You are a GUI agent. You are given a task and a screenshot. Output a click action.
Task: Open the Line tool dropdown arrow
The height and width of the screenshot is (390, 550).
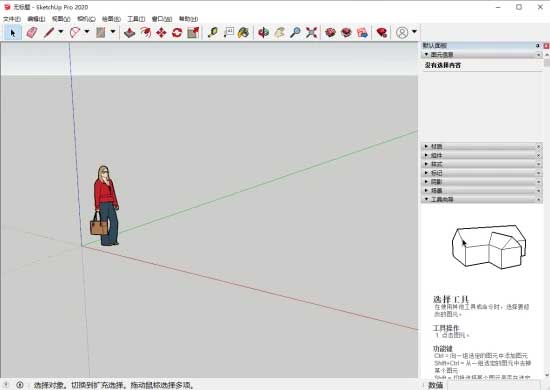click(61, 32)
